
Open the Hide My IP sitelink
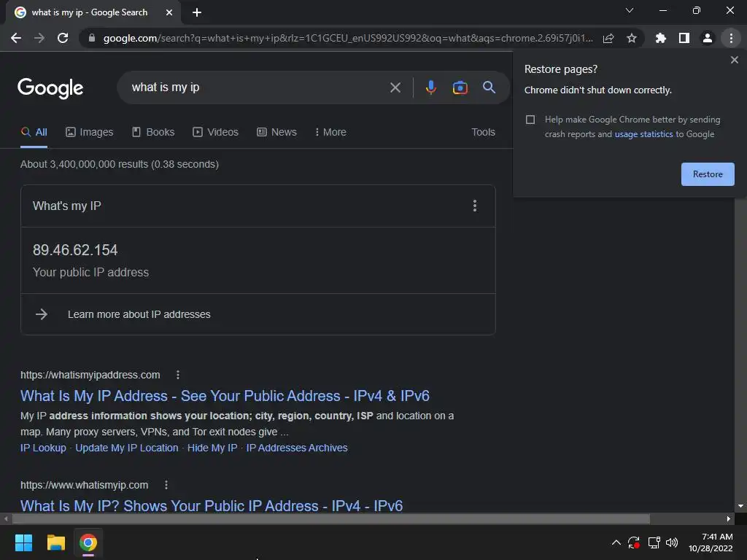(x=212, y=448)
